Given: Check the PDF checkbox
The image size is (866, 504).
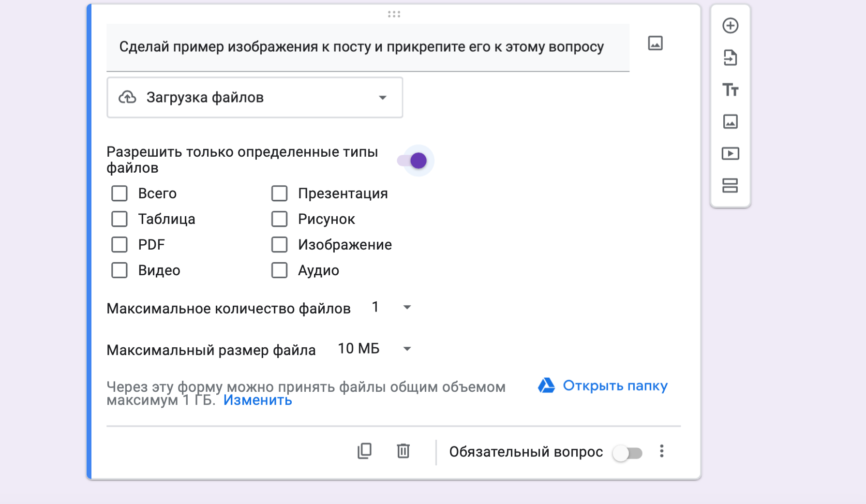Looking at the screenshot, I should pos(119,245).
